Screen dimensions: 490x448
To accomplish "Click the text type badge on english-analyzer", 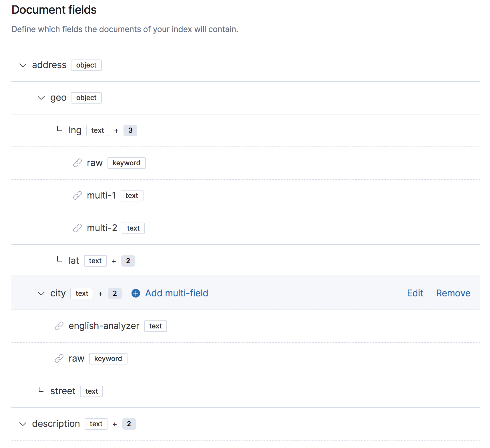I will 156,326.
